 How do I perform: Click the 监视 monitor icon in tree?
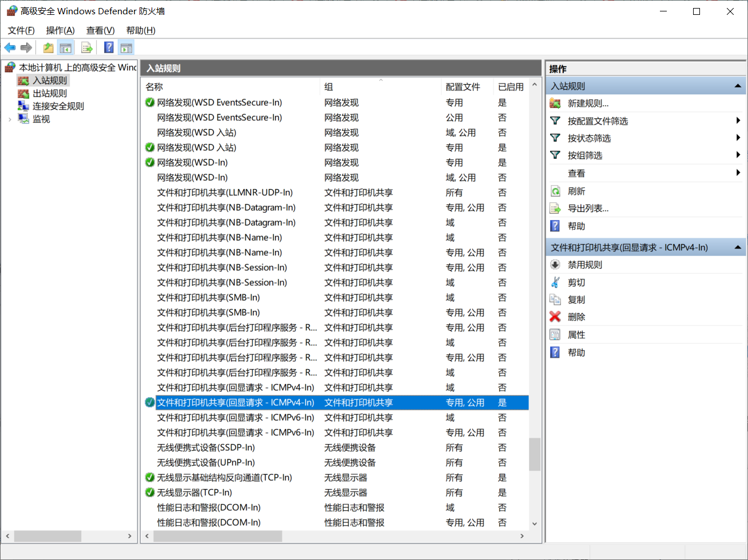click(23, 119)
